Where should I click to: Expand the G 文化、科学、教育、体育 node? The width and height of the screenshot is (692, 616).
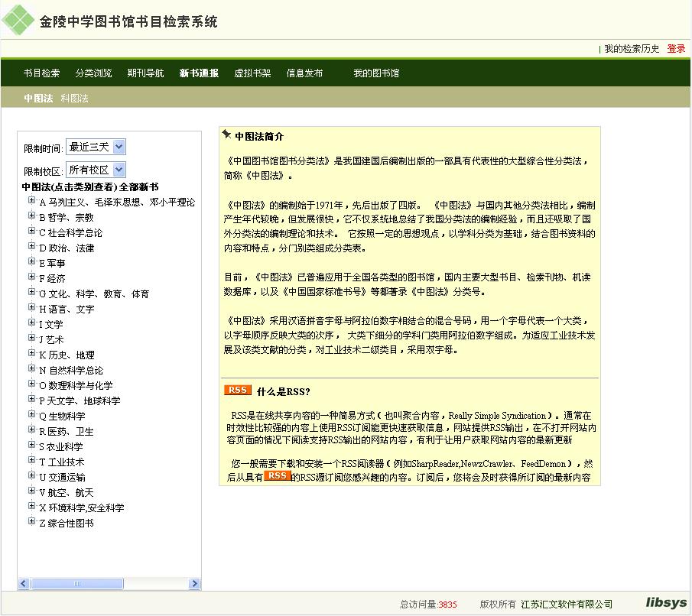31,292
